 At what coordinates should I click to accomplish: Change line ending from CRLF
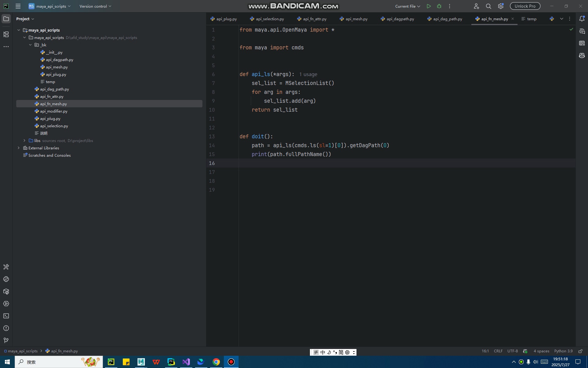click(498, 351)
